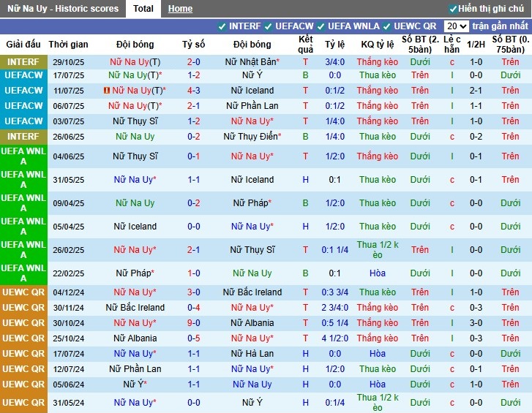Screen dimensions: 532x413
Task: Click the KQ tỷ lệ column header
Action: tap(378, 45)
